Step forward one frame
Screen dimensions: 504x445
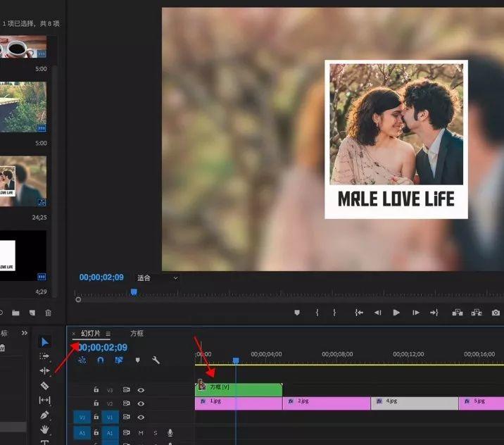pos(416,313)
